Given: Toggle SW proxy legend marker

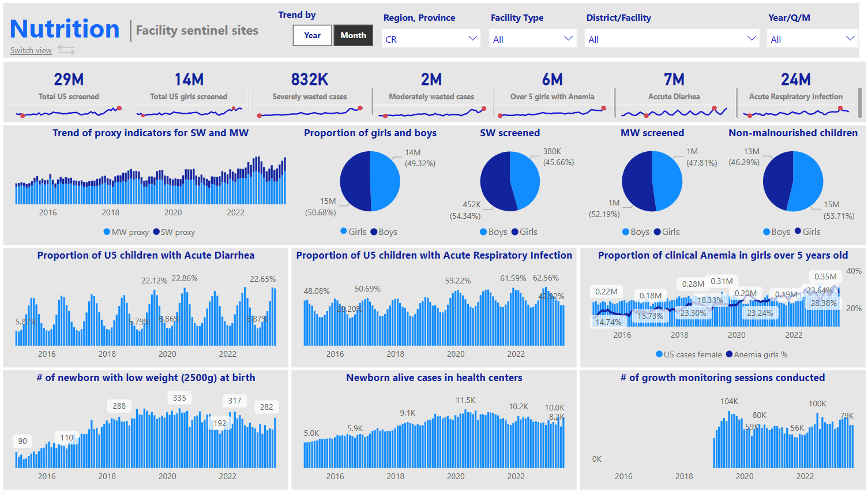Looking at the screenshot, I should pos(156,232).
